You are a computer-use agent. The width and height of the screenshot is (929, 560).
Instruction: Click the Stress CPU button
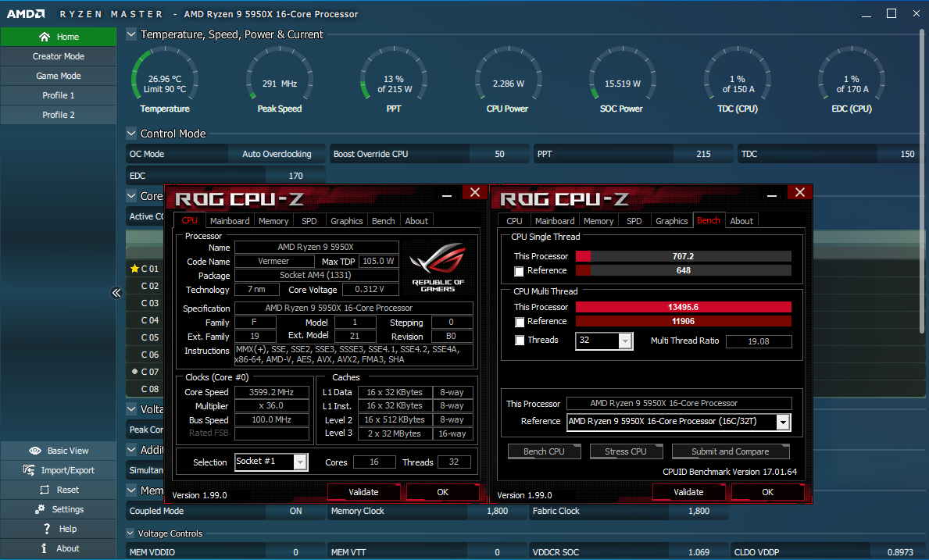tap(626, 451)
